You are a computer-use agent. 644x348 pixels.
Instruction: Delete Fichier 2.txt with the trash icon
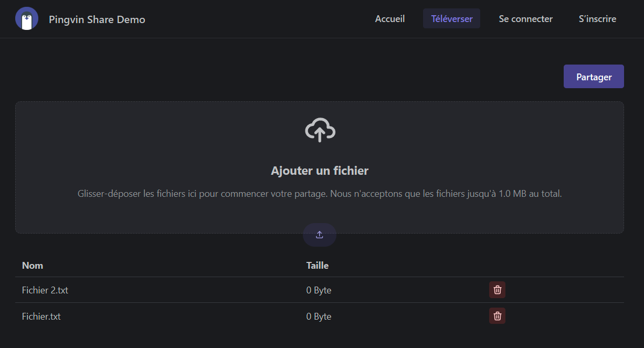point(497,290)
